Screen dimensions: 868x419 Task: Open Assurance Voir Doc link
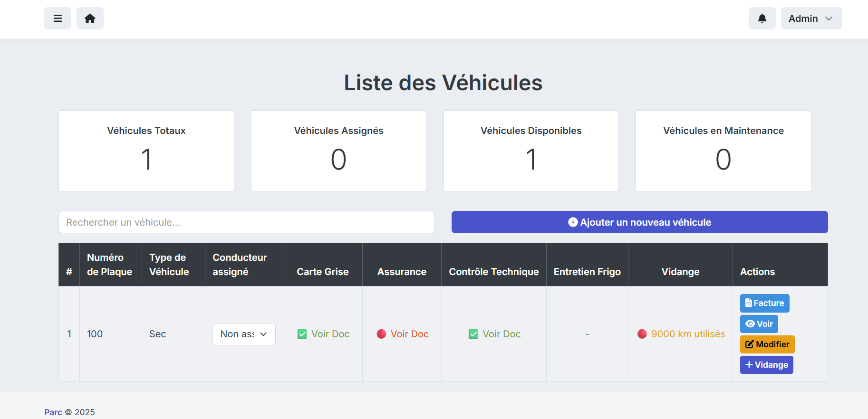tap(409, 334)
